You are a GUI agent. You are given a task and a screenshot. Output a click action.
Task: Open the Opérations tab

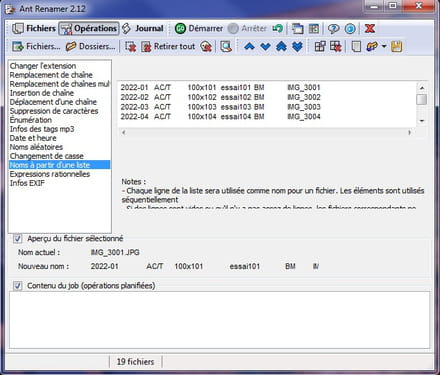point(89,29)
